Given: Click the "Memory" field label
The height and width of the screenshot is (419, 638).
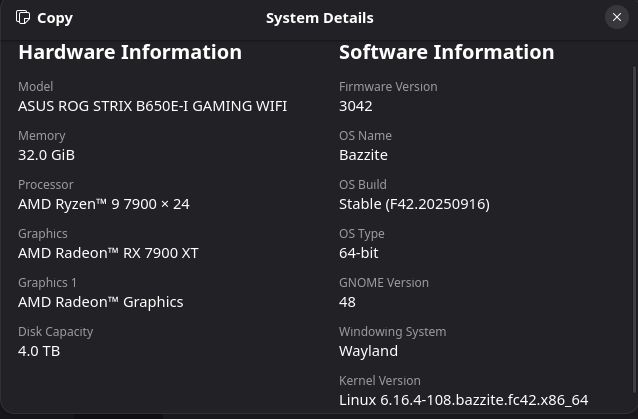Looking at the screenshot, I should pos(42,136).
